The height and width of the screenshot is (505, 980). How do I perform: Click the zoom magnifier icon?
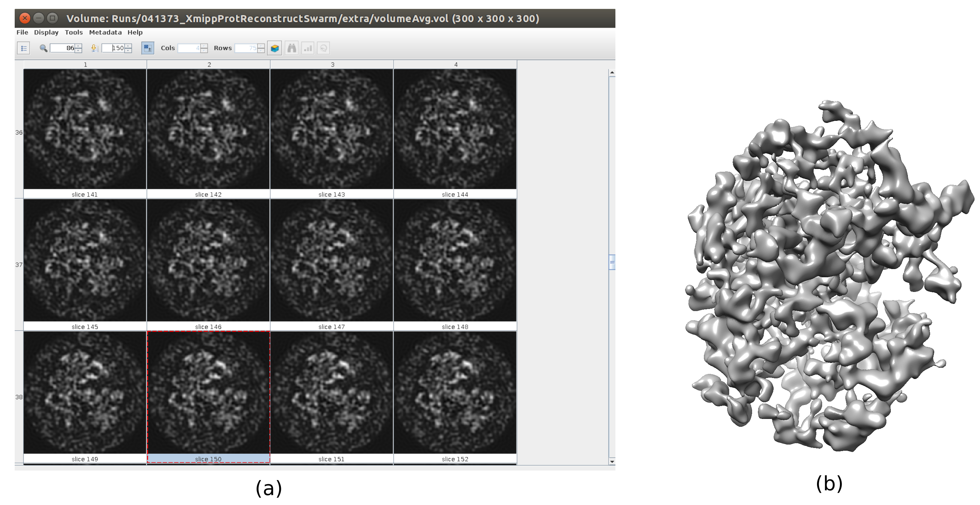pyautogui.click(x=43, y=48)
